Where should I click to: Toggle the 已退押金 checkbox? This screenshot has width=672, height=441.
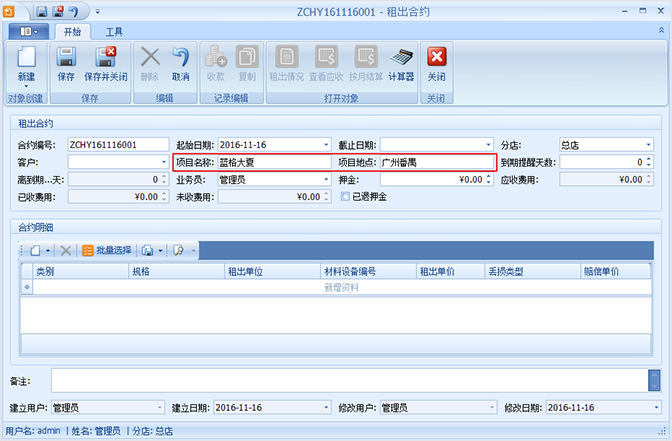point(346,197)
